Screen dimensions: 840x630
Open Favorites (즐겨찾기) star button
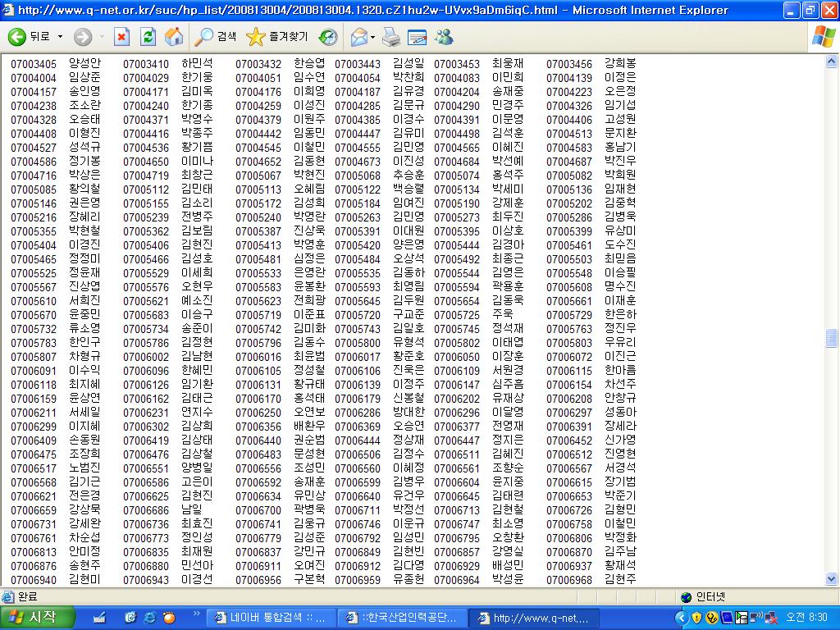coord(277,37)
